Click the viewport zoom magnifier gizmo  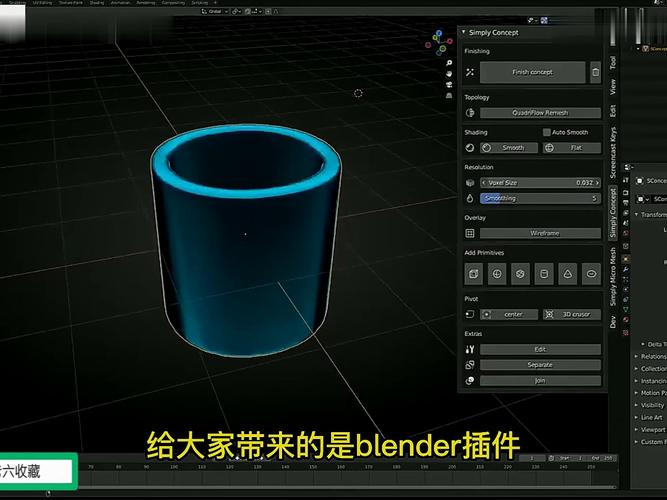(449, 63)
